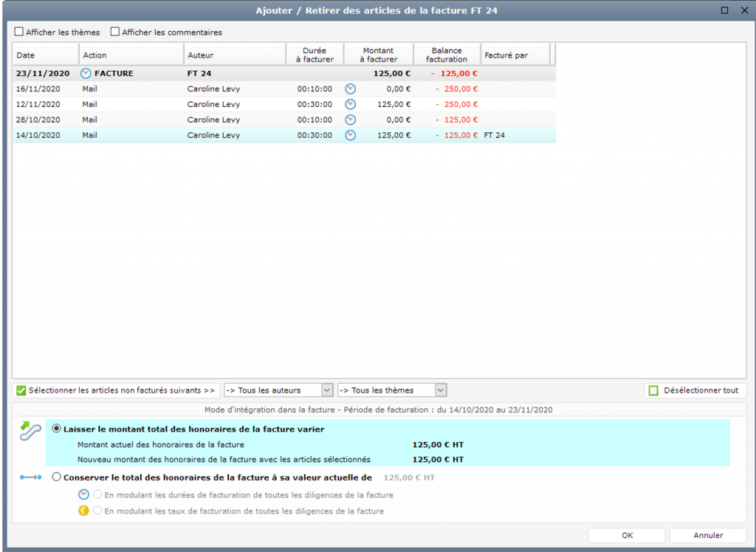The width and height of the screenshot is (756, 552).
Task: Toggle the 'Afficher les commentaires' checkbox
Action: tap(115, 32)
